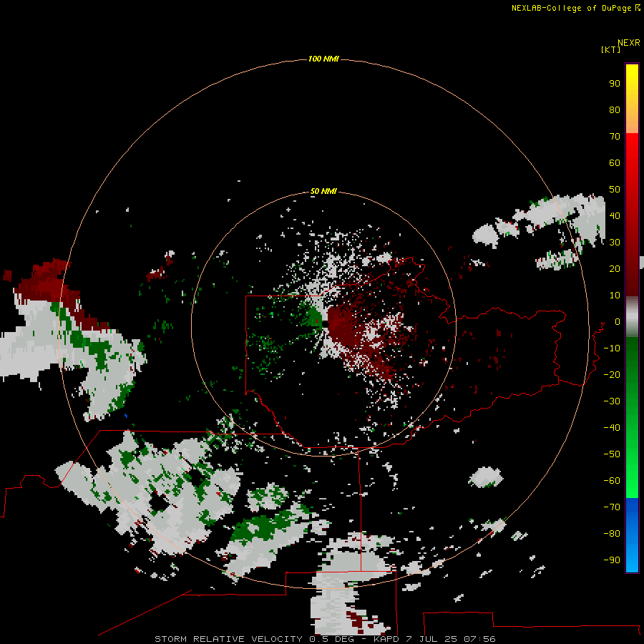Click the 10 value on velocity scale
This screenshot has width=644, height=644.
615,296
